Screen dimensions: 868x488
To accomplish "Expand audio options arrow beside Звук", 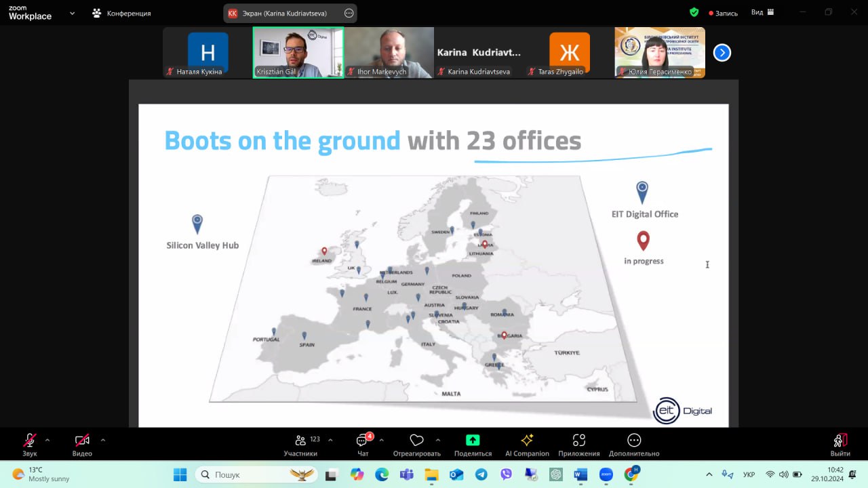I will [x=47, y=440].
